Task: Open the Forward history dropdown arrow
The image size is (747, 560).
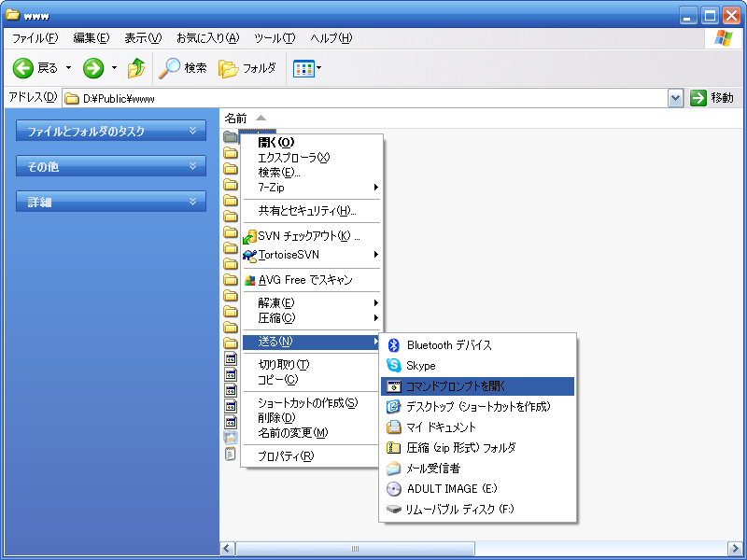Action: click(x=114, y=68)
